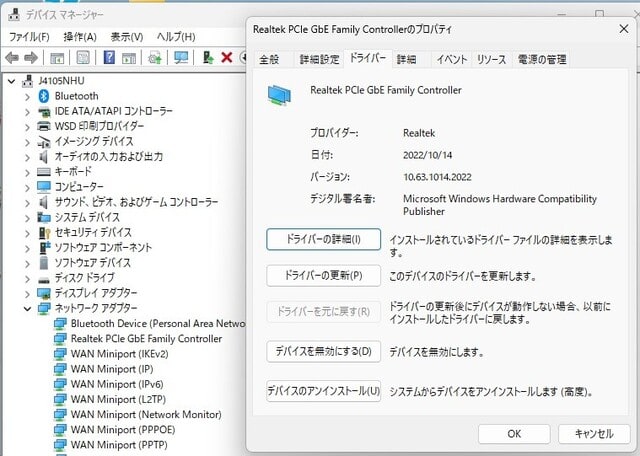Expand the ソフトウェア デバイス node
This screenshot has width=640, height=456.
27,263
